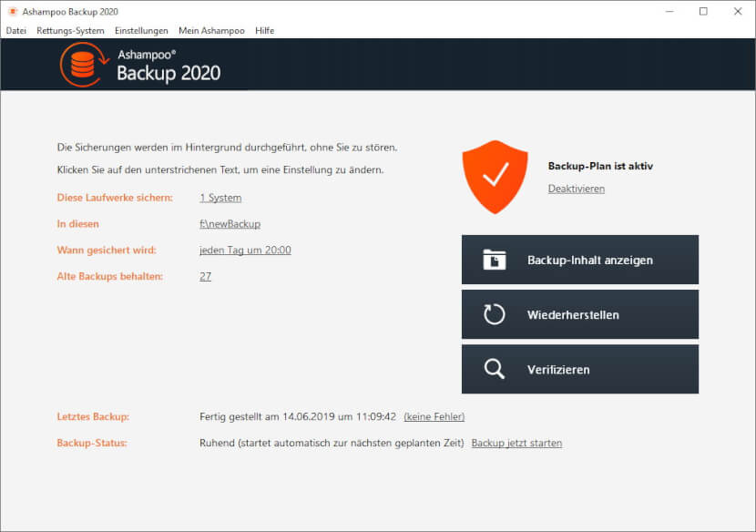The image size is (756, 532).
Task: Open the Mein Ashampoo menu
Action: (x=211, y=30)
